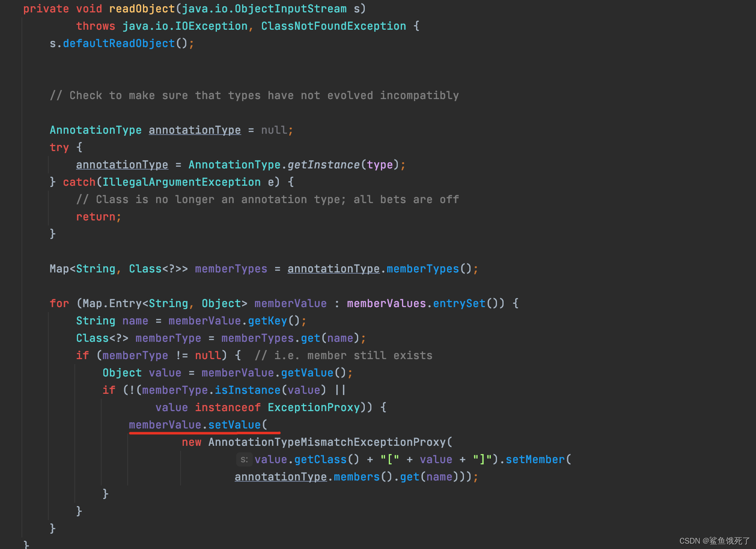Click the members() method call
The width and height of the screenshot is (756, 549).
(x=357, y=477)
